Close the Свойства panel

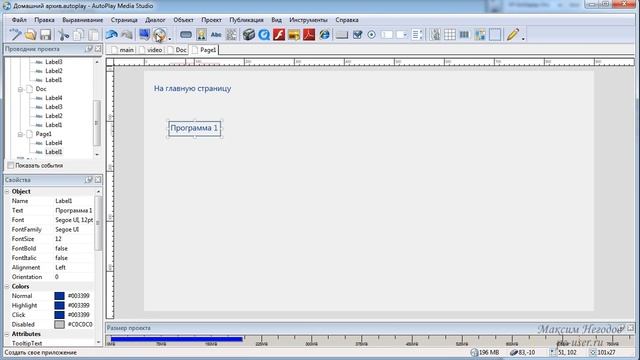click(98, 180)
